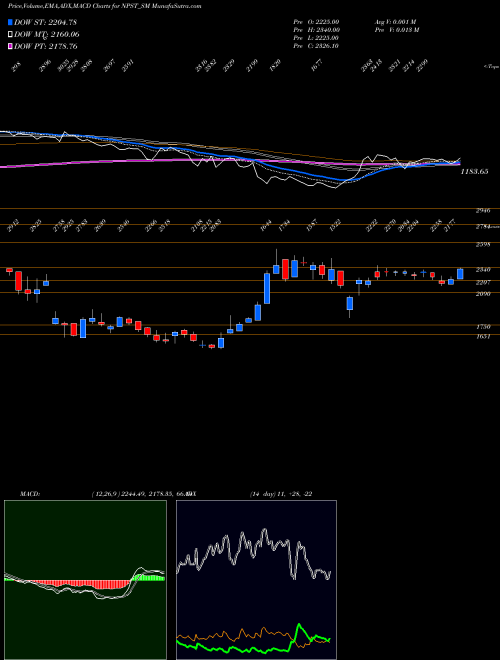Click the 2340 price axis label
The height and width of the screenshot is (660, 500).
pyautogui.click(x=483, y=270)
